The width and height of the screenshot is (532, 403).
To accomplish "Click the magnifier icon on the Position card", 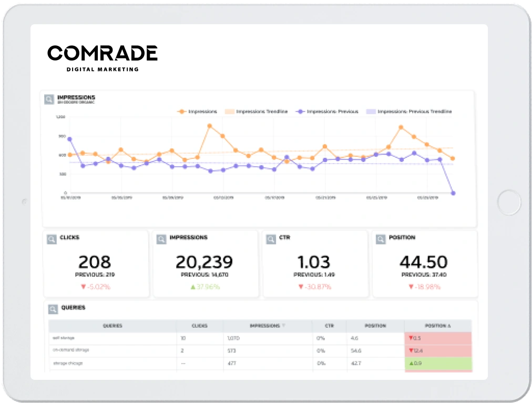I will [x=380, y=238].
